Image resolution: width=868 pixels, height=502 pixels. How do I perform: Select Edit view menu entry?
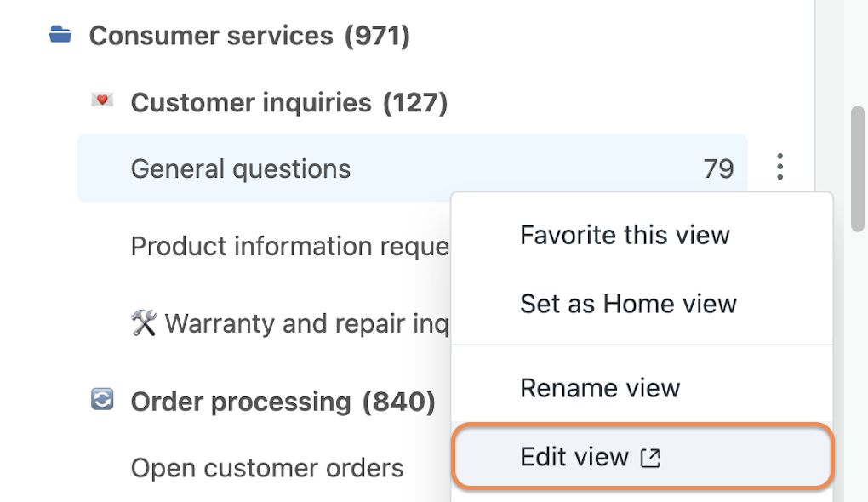(x=642, y=456)
